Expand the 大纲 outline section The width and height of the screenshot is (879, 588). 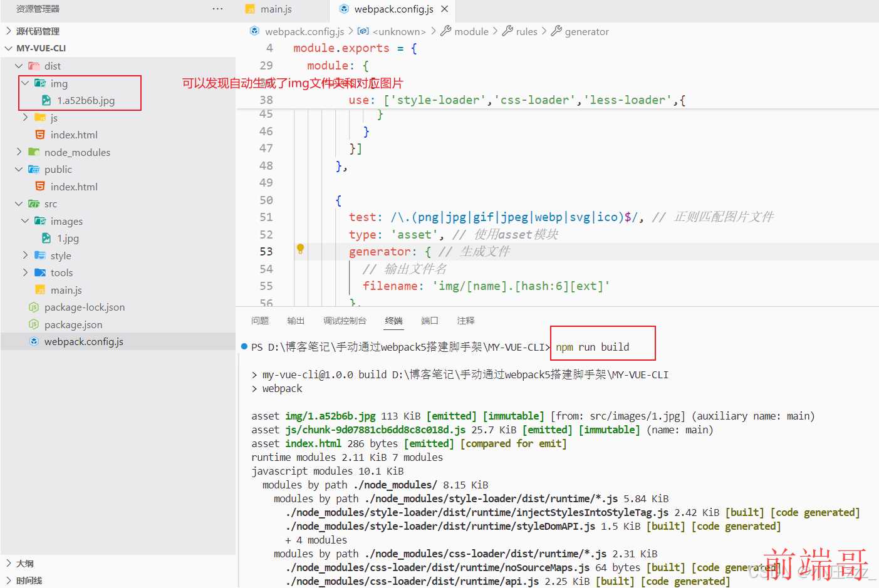pos(9,563)
